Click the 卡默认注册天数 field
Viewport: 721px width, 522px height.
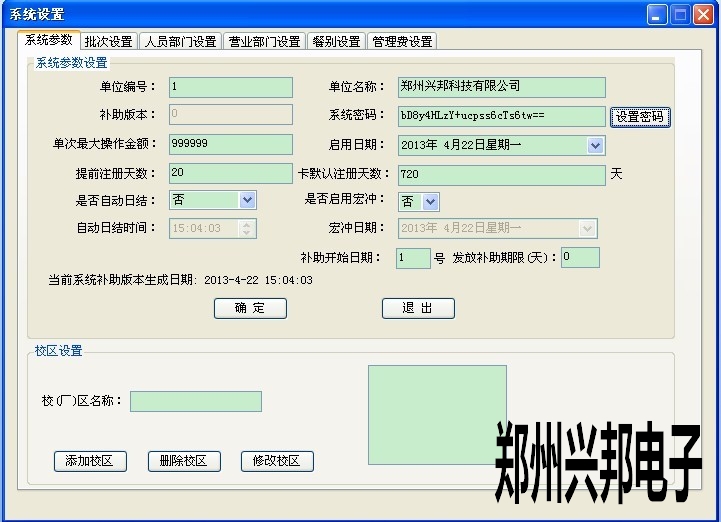(502, 175)
